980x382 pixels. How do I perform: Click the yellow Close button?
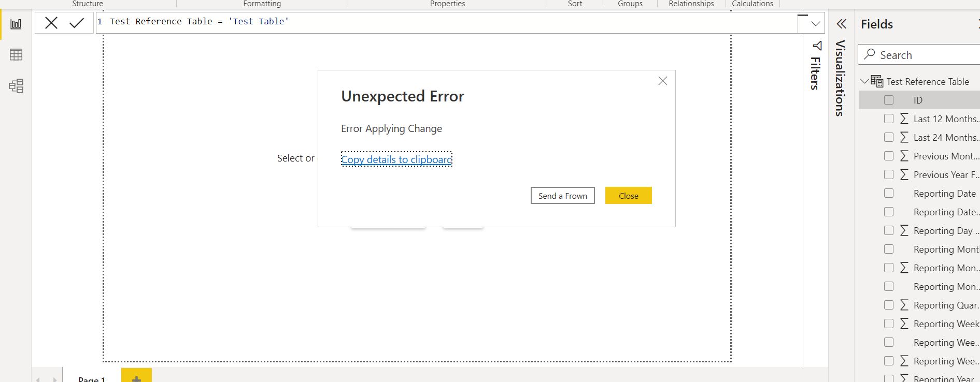click(x=629, y=196)
